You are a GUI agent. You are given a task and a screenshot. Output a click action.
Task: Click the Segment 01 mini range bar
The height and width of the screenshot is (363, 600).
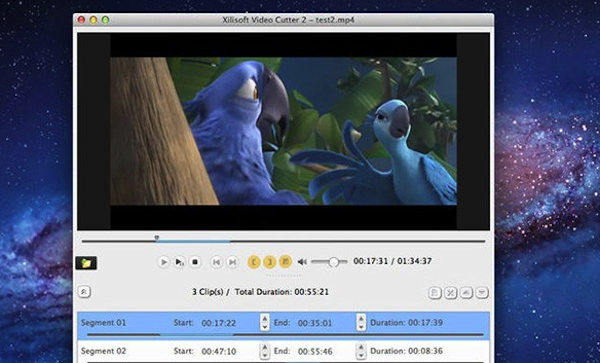[285, 335]
